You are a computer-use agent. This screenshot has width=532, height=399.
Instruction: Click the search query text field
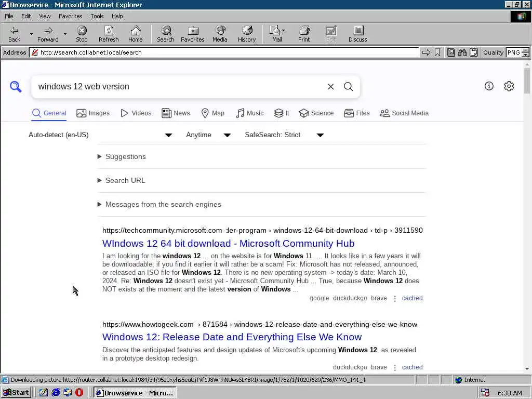point(180,87)
